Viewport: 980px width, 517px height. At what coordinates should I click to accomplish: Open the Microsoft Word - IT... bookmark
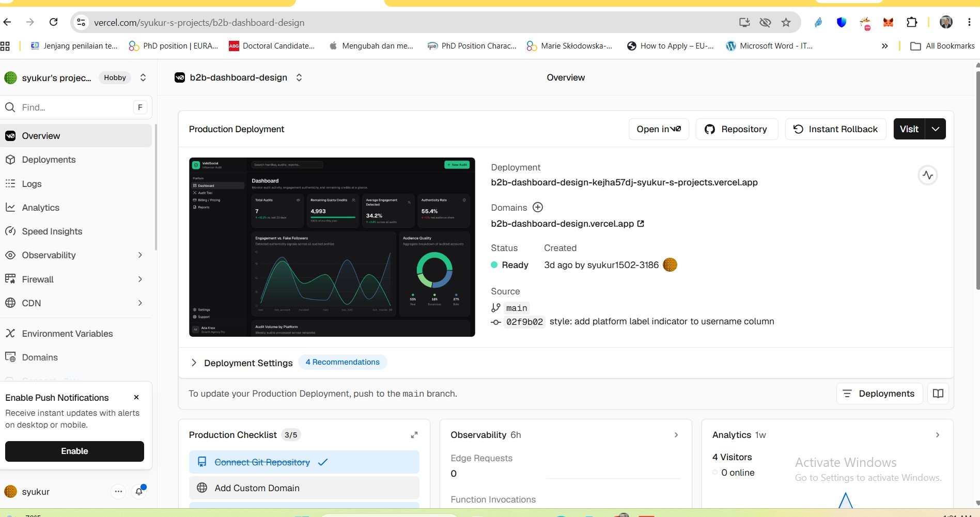click(769, 46)
